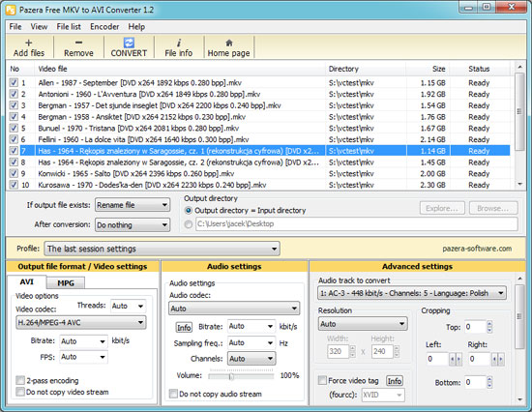The height and width of the screenshot is (412, 532).
Task: Click the Add files toolbar button
Action: [x=29, y=47]
